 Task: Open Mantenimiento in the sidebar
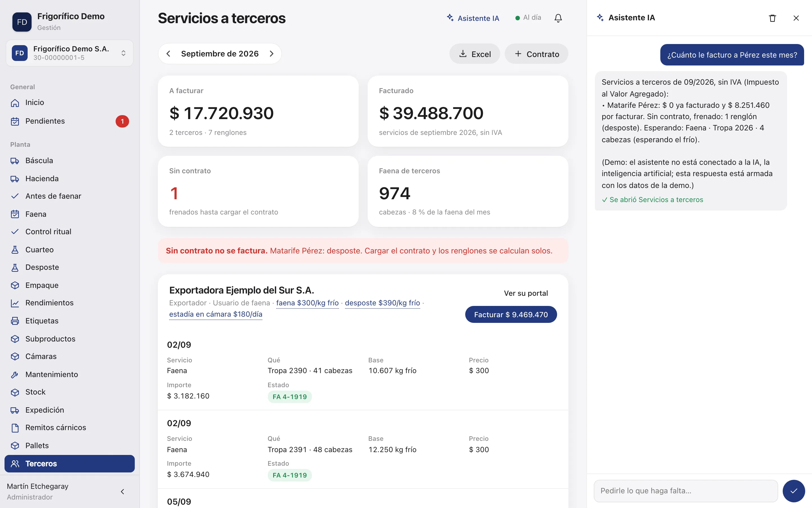pyautogui.click(x=69, y=374)
